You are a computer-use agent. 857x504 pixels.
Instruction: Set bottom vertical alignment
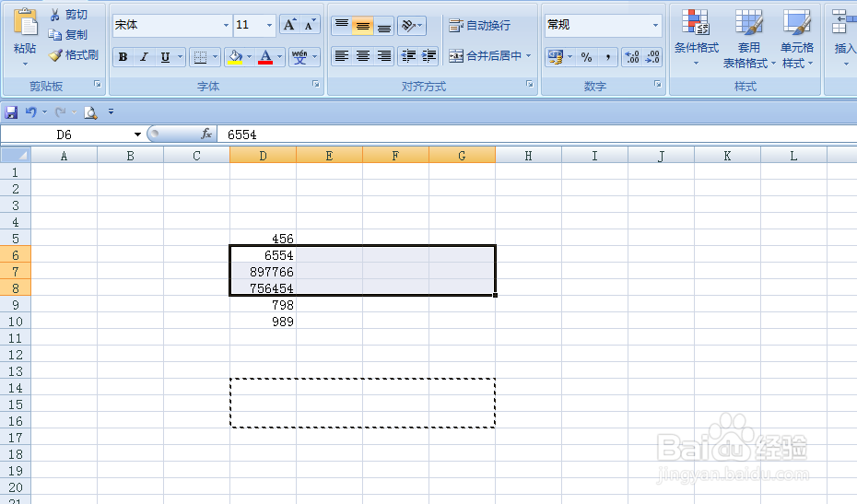384,25
